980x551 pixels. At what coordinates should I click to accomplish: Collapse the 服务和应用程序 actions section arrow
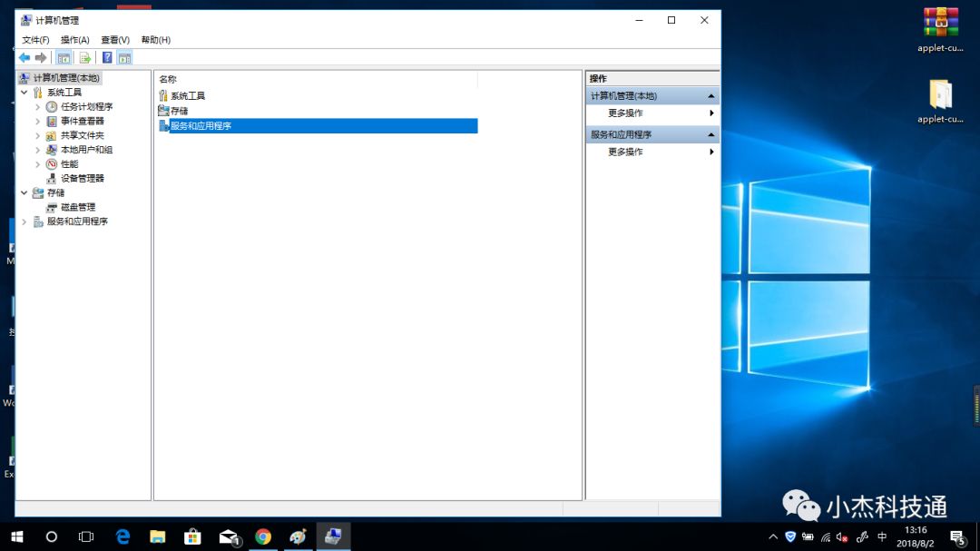(x=710, y=134)
